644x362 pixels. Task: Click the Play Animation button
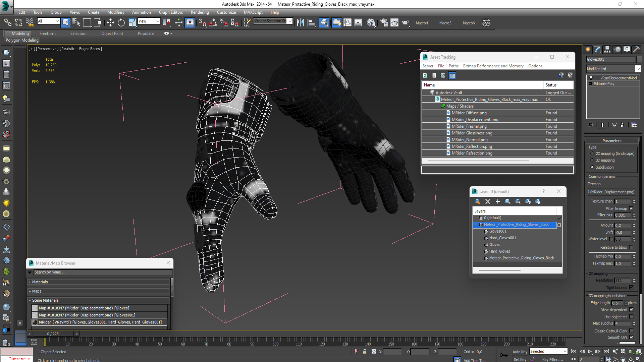point(590,351)
